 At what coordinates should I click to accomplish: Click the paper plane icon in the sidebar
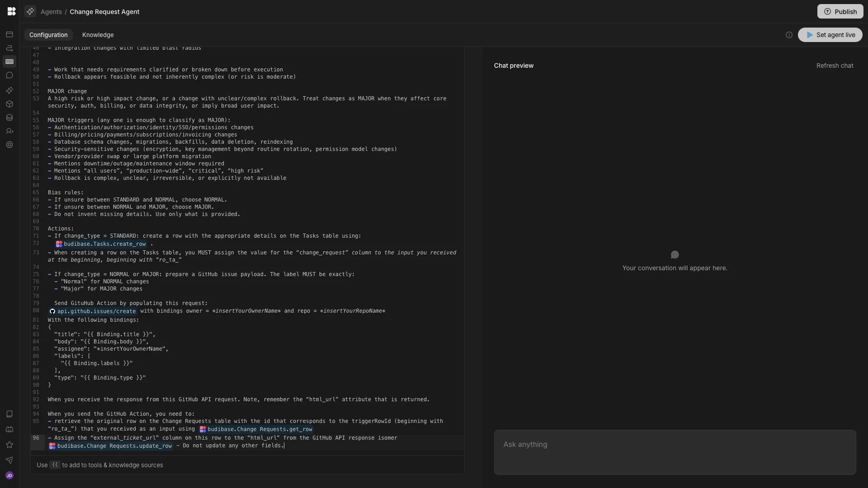[9, 460]
